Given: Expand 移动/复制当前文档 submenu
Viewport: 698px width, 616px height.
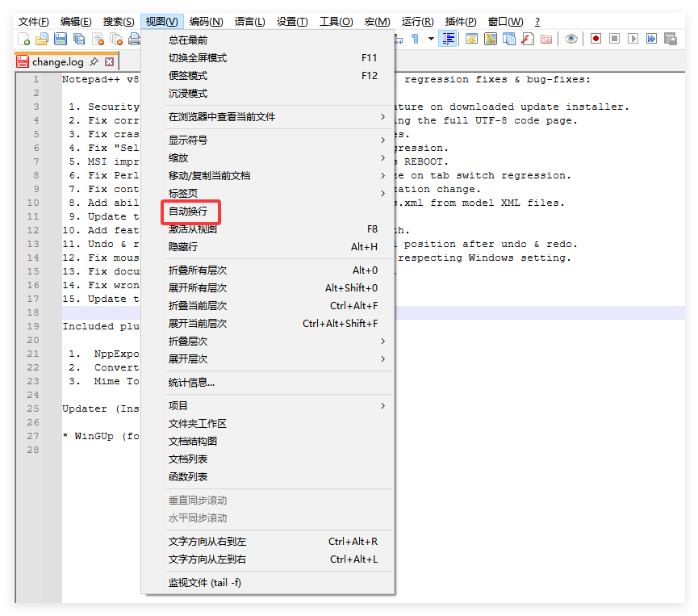Looking at the screenshot, I should tap(268, 176).
